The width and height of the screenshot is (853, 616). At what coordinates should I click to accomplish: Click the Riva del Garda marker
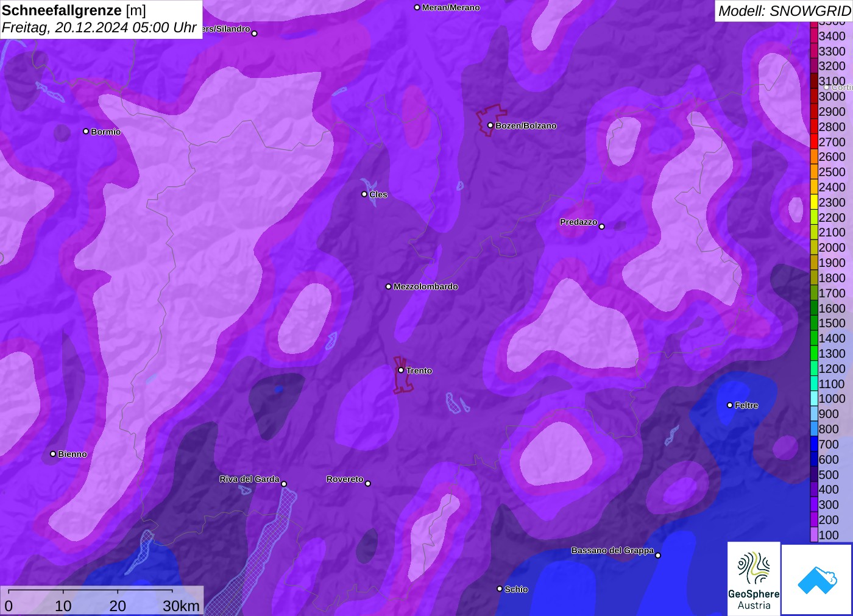284,484
